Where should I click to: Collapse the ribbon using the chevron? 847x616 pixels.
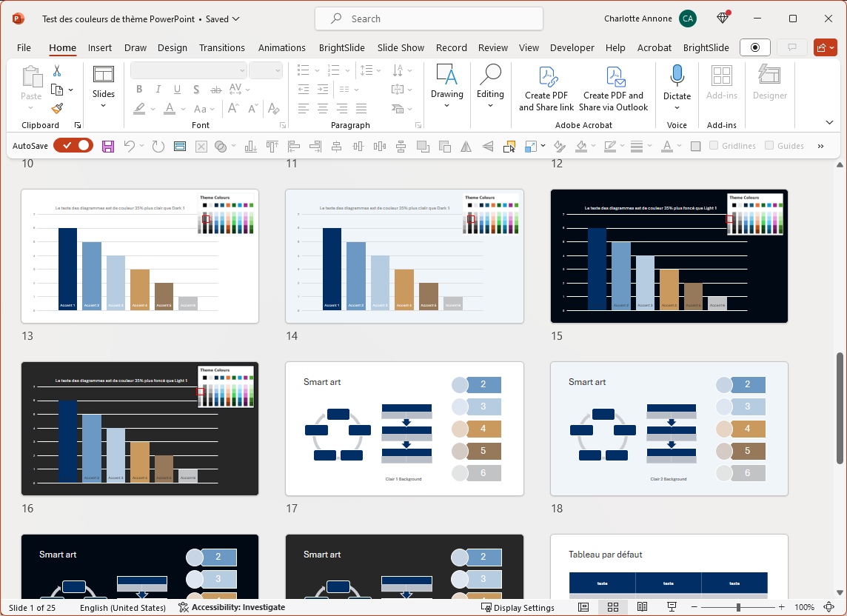(x=830, y=123)
